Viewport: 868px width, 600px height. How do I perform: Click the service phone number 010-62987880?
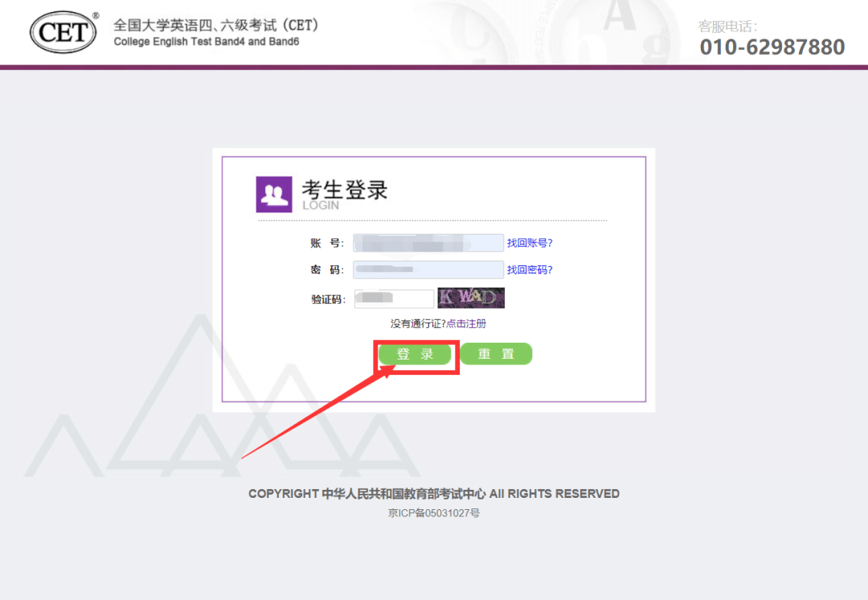coord(772,47)
